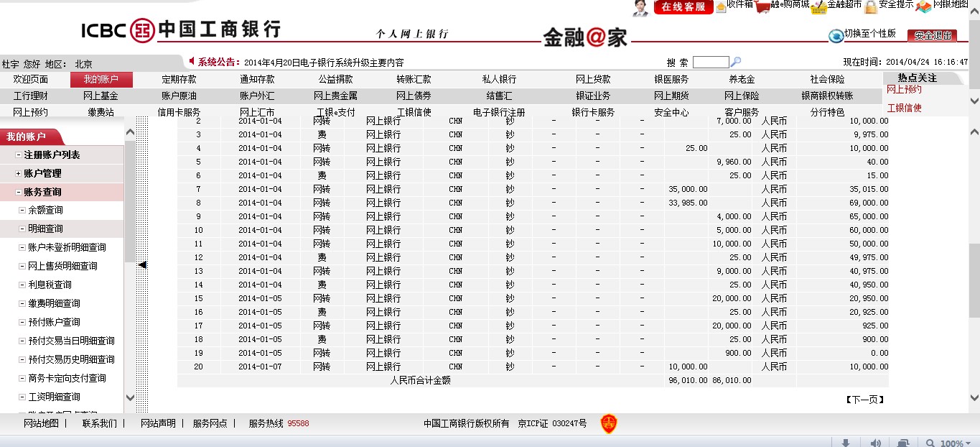Collapse the 账务查询 tree node
This screenshot has height=447, width=980.
(19, 193)
